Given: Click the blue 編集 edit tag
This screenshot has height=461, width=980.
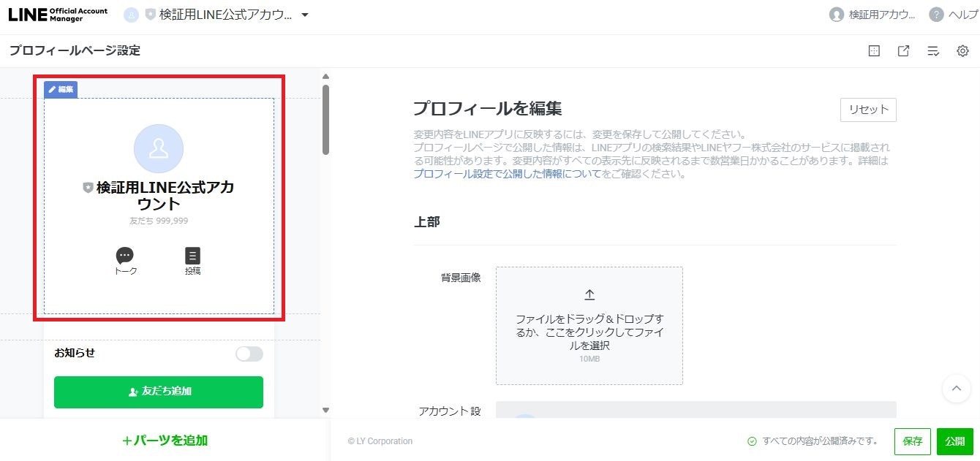Looking at the screenshot, I should point(61,89).
